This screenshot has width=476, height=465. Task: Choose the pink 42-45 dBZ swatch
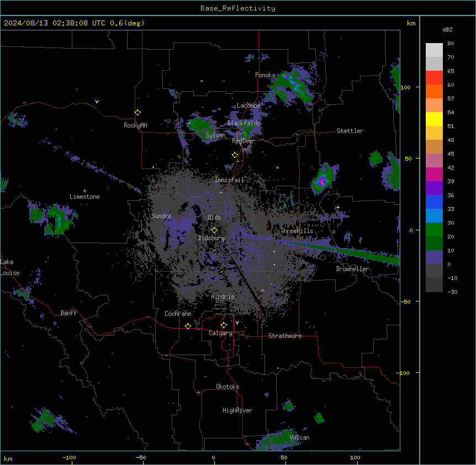[x=434, y=161]
